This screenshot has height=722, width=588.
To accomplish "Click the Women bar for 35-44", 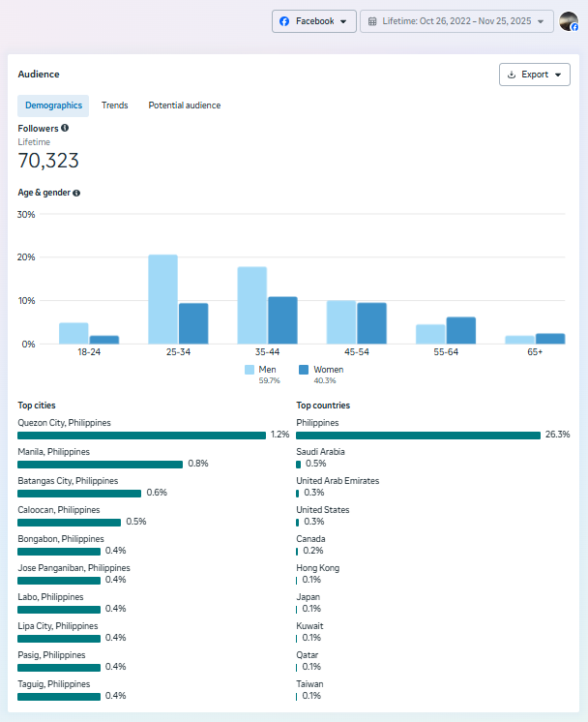I will [282, 319].
